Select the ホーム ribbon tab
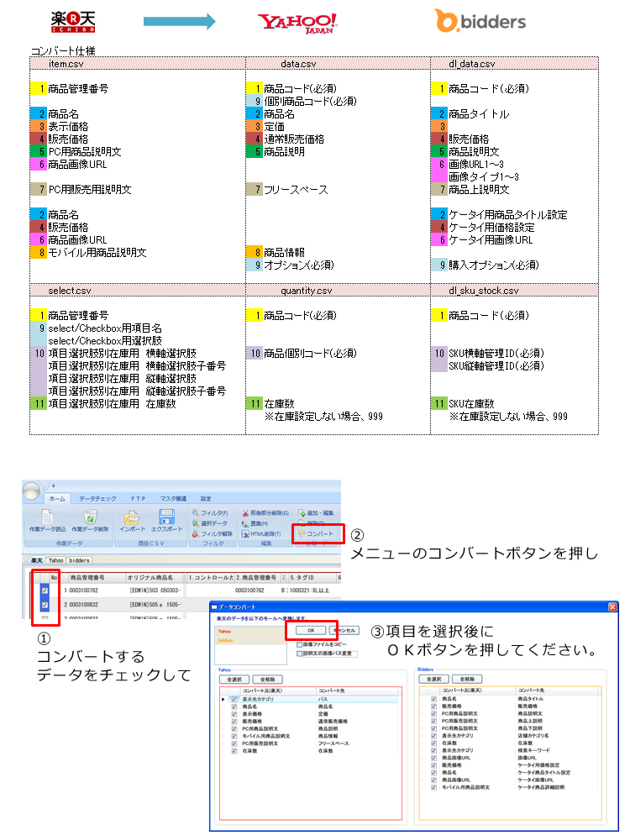 pyautogui.click(x=57, y=498)
